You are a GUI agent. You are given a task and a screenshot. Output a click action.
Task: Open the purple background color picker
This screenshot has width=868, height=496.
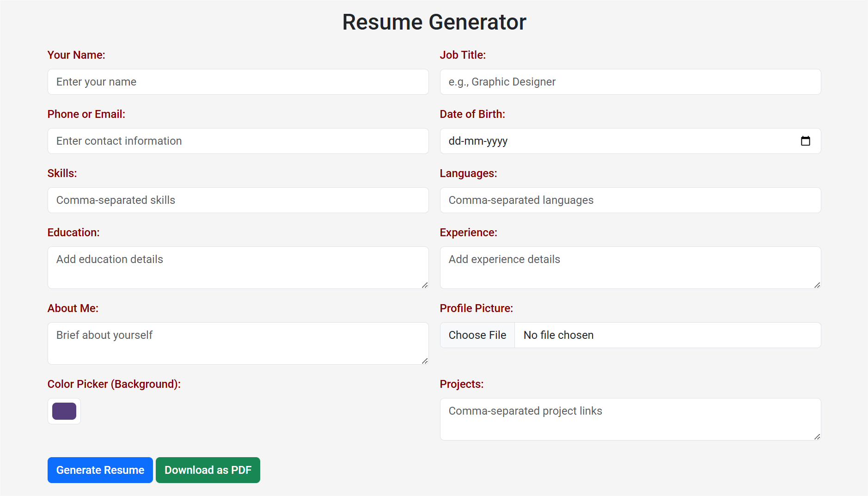pos(64,411)
